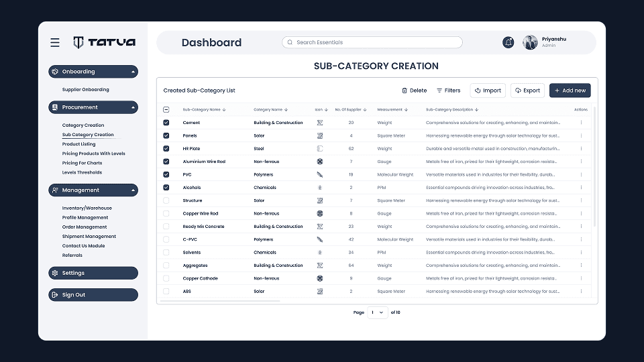Check the Structure row checkbox

pyautogui.click(x=166, y=200)
